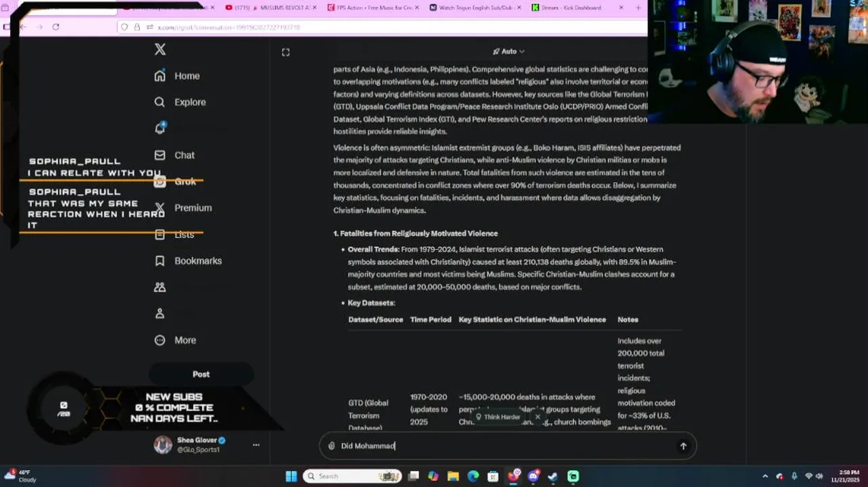Image resolution: width=868 pixels, height=487 pixels.
Task: Open the More menu in sidebar
Action: tap(175, 340)
